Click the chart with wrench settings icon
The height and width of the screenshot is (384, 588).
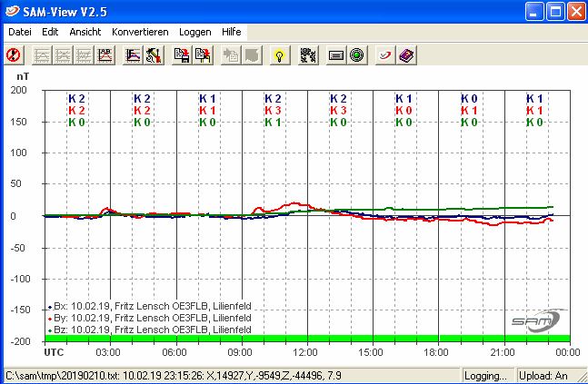(x=153, y=54)
